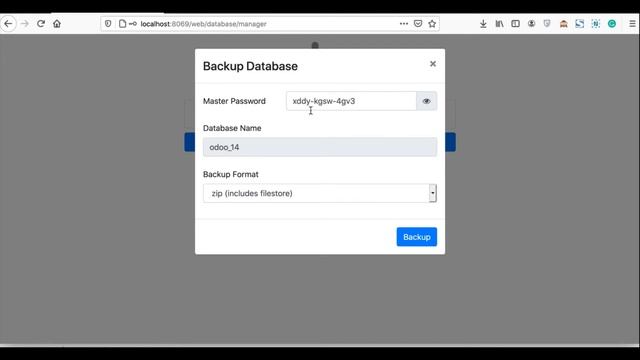Click the key permissions icon before localhost
Image resolution: width=640 pixels, height=360 pixels.
[133, 24]
